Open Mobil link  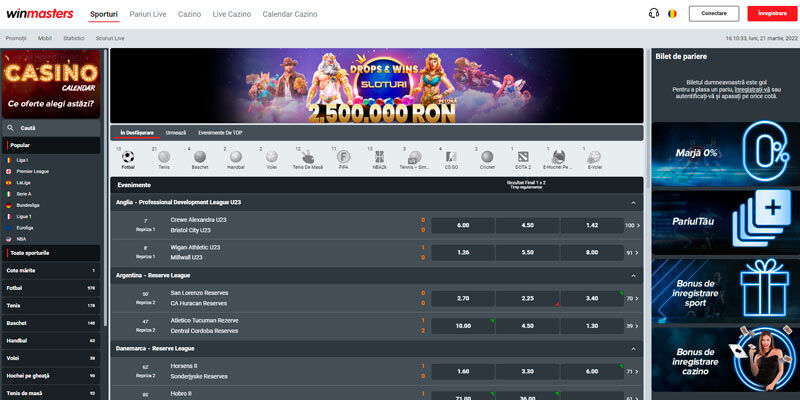coord(45,38)
